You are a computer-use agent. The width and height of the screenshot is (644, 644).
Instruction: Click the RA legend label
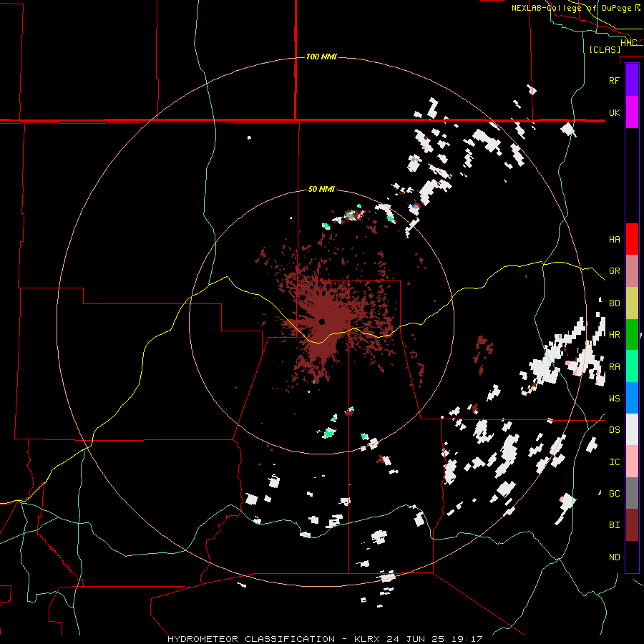pyautogui.click(x=615, y=367)
